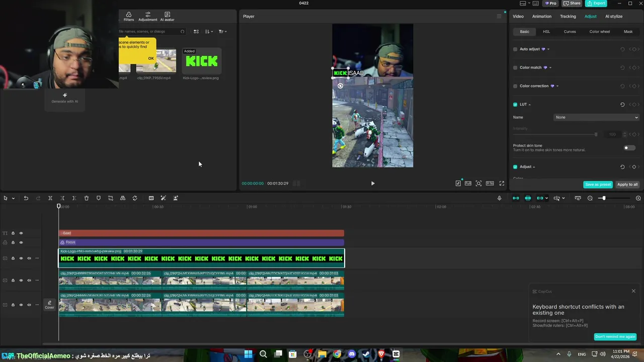Click Generate with AI sparkle icon
The height and width of the screenshot is (362, 644).
point(64,95)
